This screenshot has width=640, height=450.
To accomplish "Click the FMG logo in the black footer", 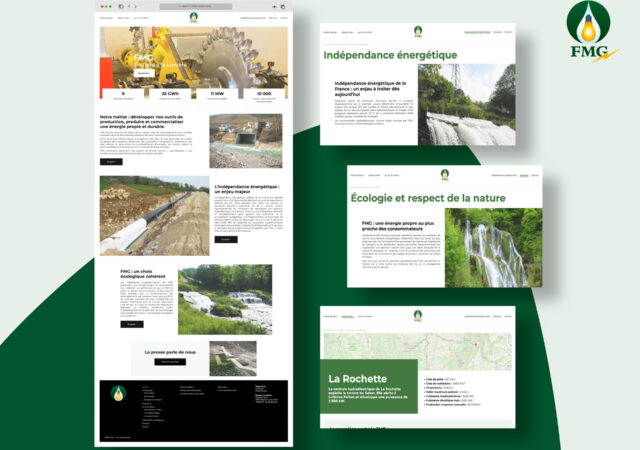I will [x=118, y=393].
